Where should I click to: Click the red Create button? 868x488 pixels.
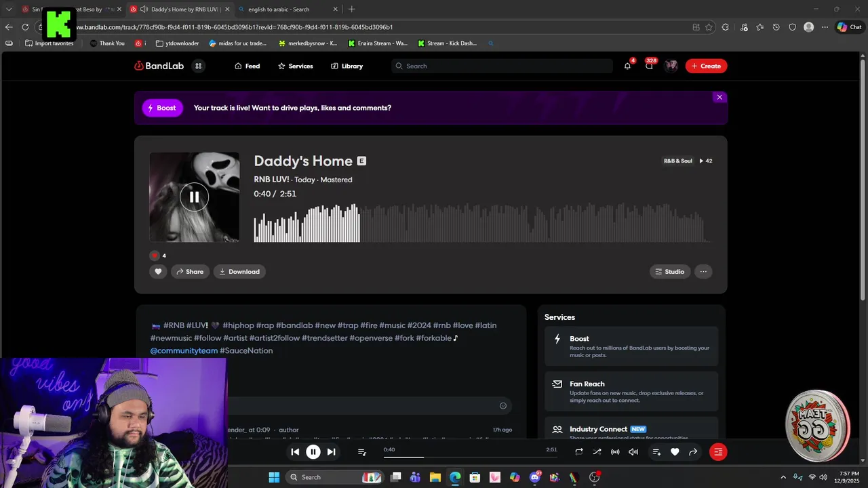click(x=706, y=66)
